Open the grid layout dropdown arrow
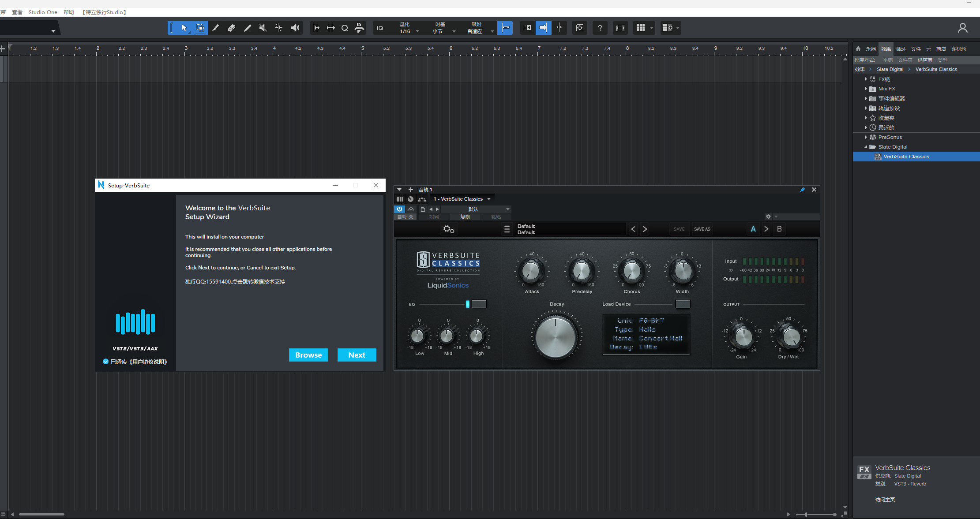This screenshot has height=519, width=980. pos(652,28)
